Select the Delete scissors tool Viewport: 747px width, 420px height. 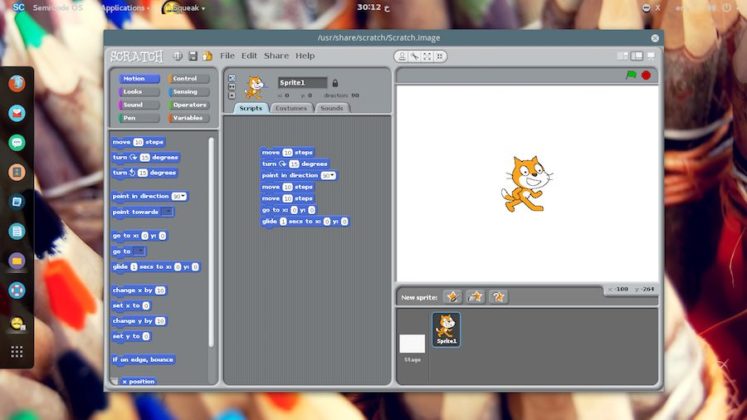click(x=414, y=56)
